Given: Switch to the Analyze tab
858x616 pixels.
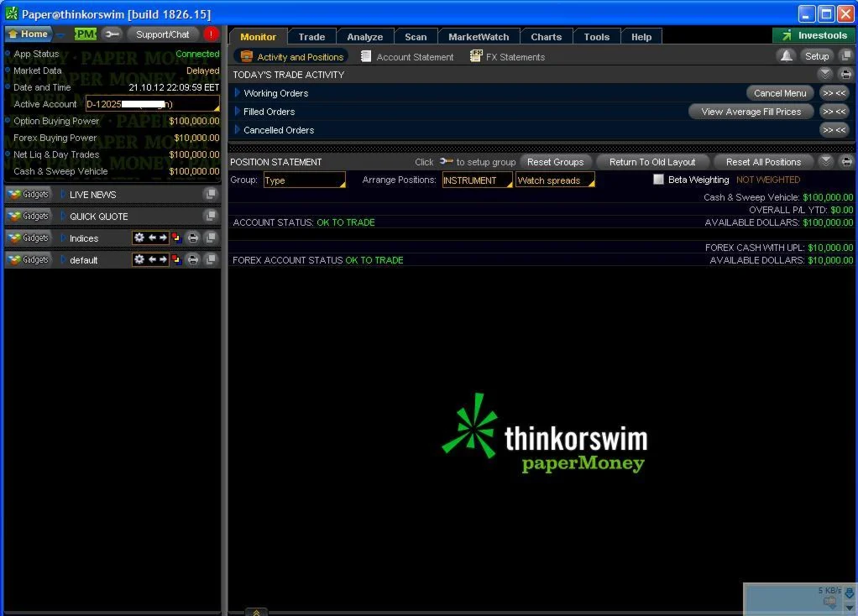Looking at the screenshot, I should coord(364,37).
